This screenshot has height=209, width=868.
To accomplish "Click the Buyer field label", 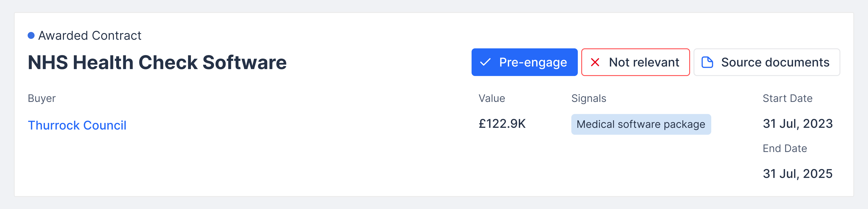I will click(x=42, y=98).
